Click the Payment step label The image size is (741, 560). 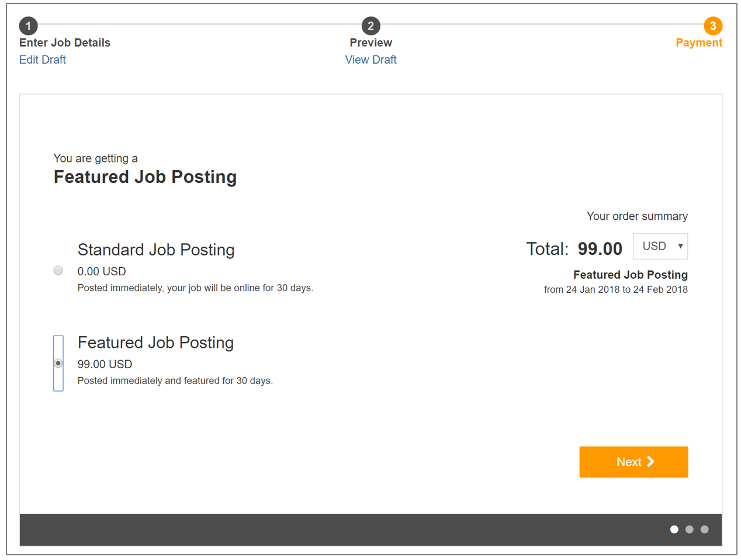click(699, 43)
